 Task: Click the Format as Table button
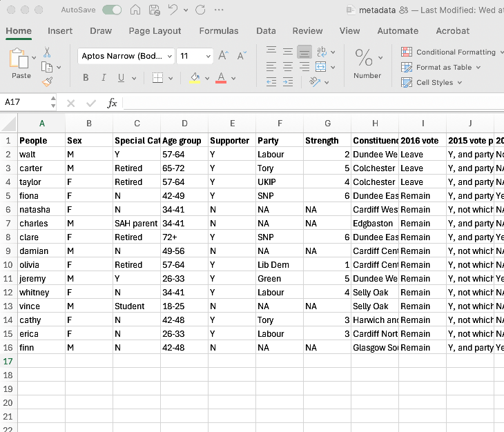click(x=443, y=67)
